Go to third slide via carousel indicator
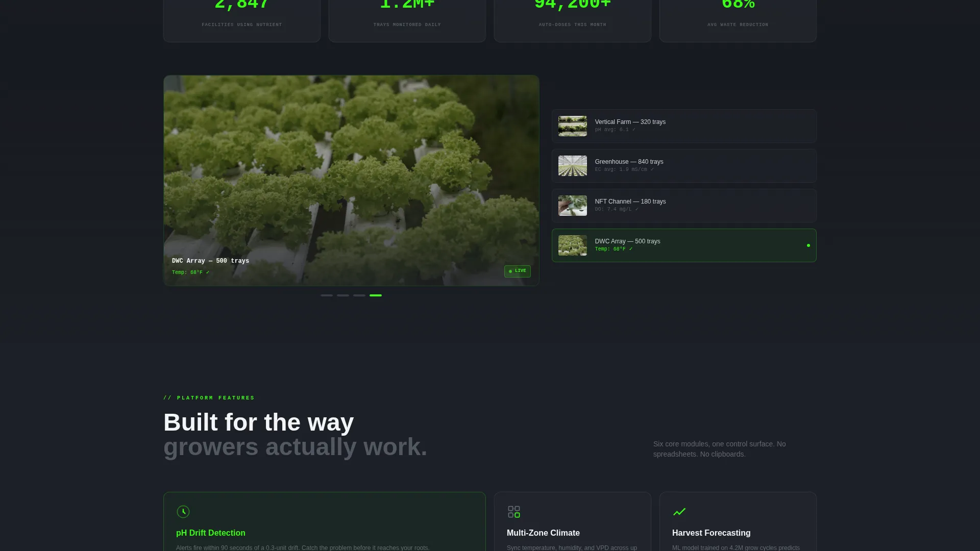The width and height of the screenshot is (980, 551). [x=359, y=295]
